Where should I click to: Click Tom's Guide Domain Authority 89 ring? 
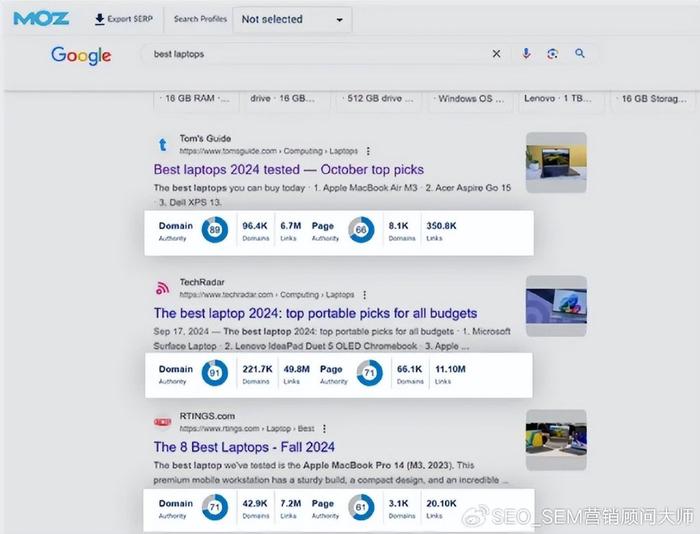tap(215, 230)
